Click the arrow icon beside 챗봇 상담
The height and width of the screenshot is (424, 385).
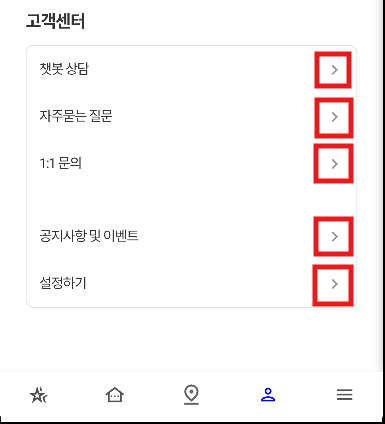pos(335,70)
